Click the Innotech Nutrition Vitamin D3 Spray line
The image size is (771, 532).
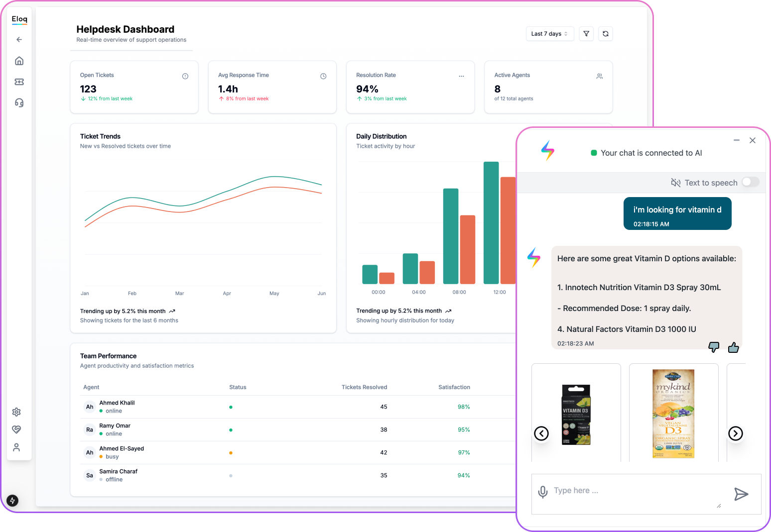[639, 287]
